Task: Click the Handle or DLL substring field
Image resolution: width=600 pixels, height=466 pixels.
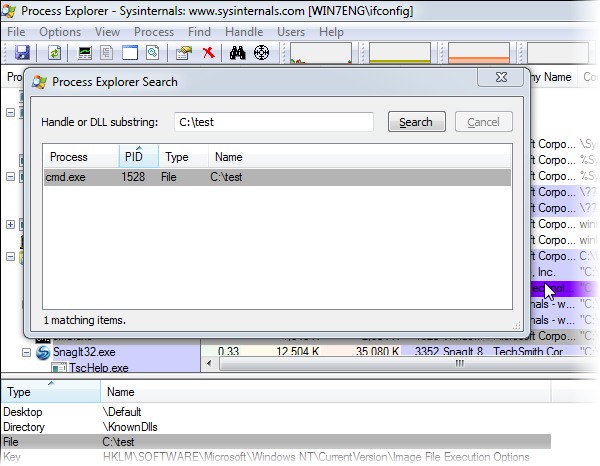Action: click(274, 122)
